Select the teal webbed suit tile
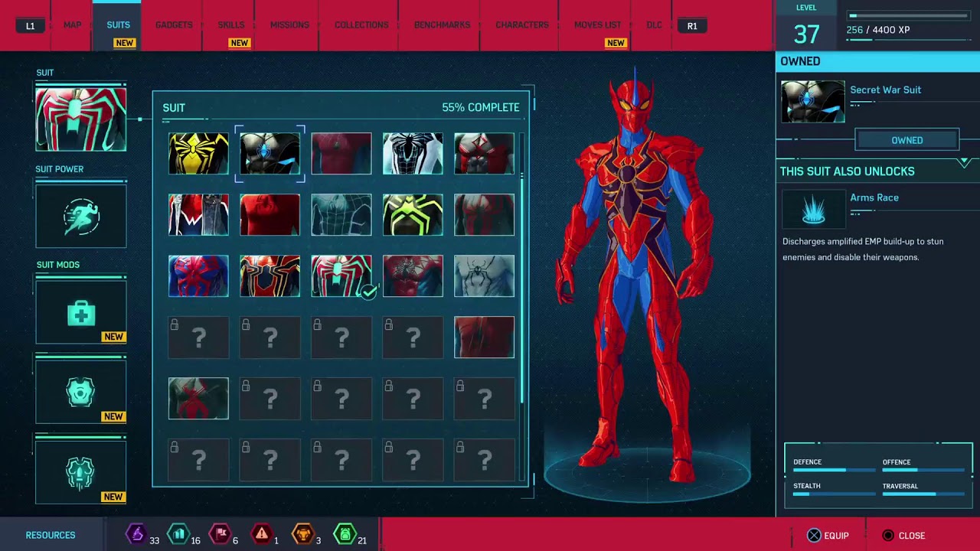 pyautogui.click(x=341, y=214)
